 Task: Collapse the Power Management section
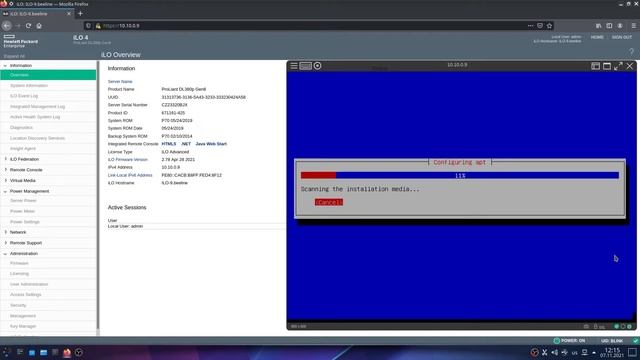click(x=5, y=191)
